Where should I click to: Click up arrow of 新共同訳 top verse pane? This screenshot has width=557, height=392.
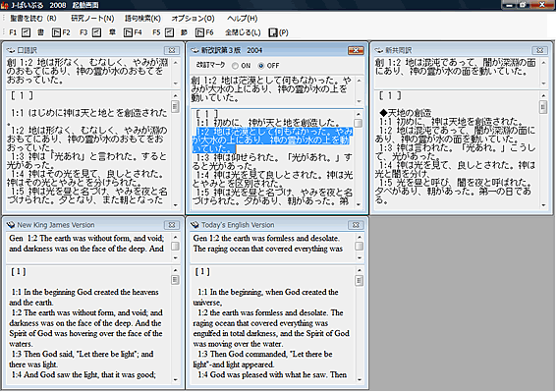(x=543, y=63)
